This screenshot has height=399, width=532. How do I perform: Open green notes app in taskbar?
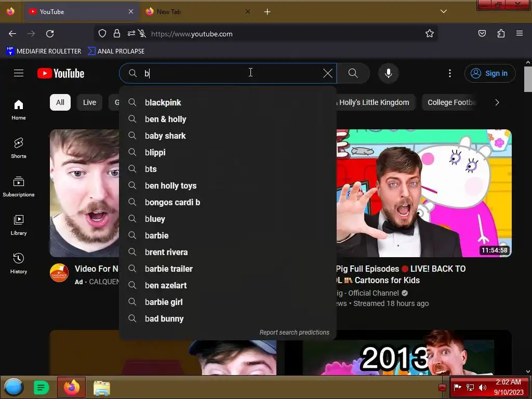click(x=42, y=387)
